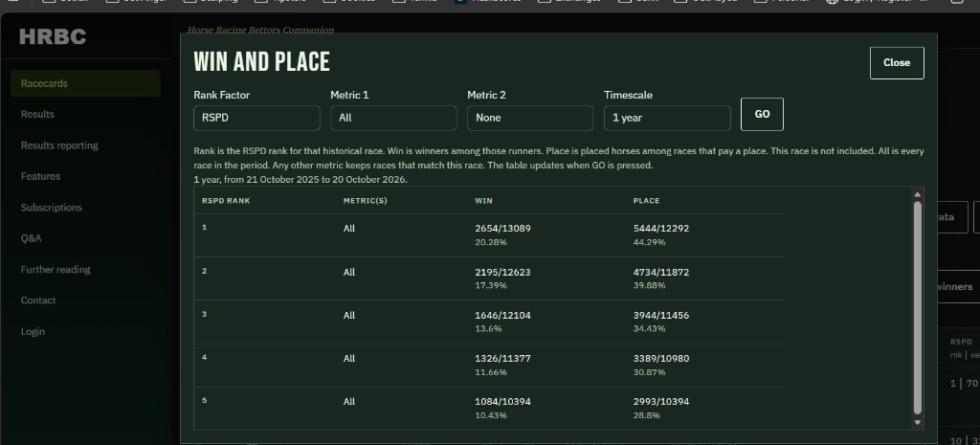
Task: Click the METRIC(S) column header
Action: (x=365, y=201)
